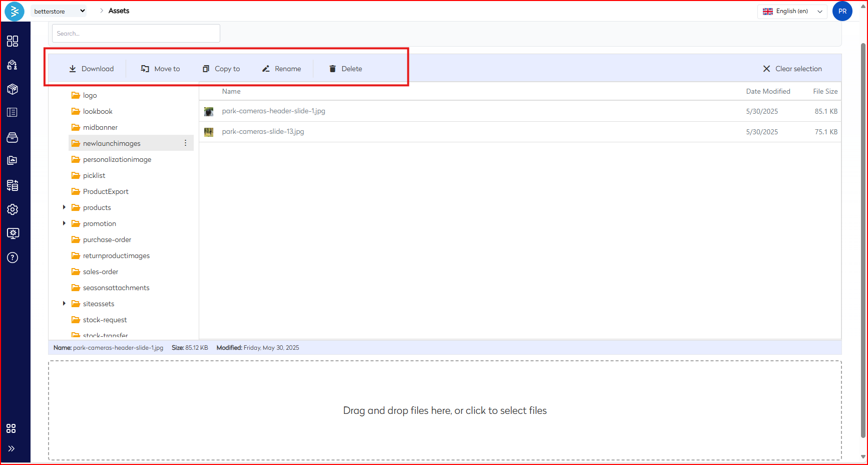Image resolution: width=868 pixels, height=465 pixels.
Task: Open the betterstore store dropdown
Action: point(59,11)
